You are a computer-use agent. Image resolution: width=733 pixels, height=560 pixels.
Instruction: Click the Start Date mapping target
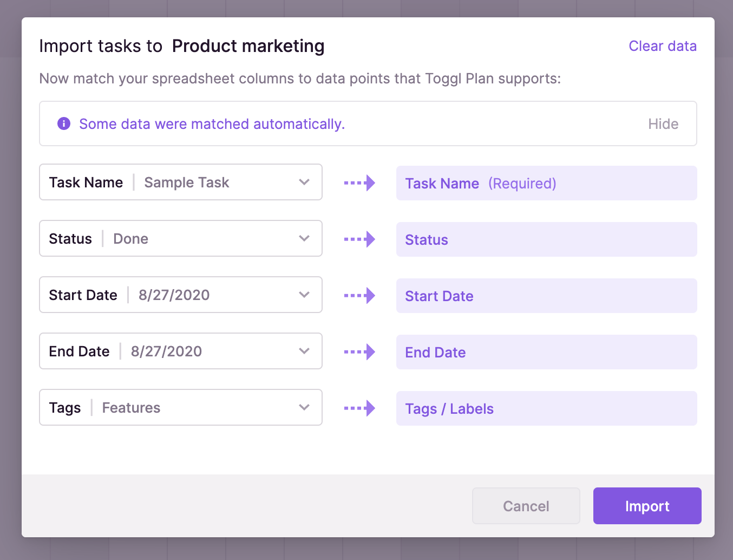click(x=546, y=296)
